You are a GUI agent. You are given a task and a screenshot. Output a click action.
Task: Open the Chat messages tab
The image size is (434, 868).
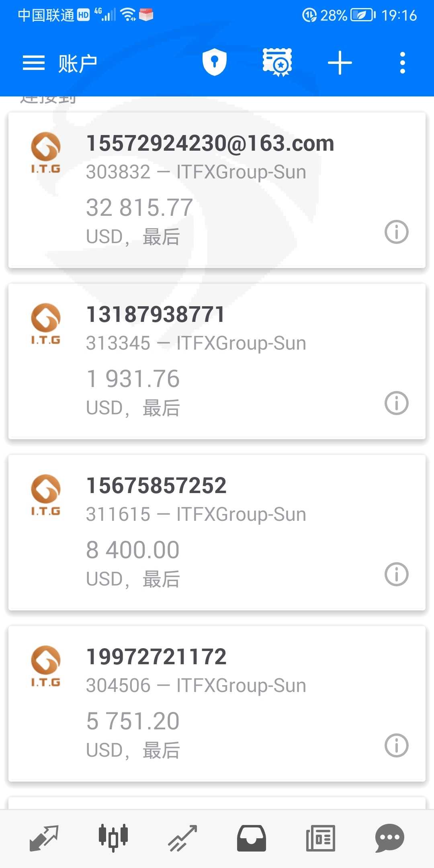tap(389, 838)
